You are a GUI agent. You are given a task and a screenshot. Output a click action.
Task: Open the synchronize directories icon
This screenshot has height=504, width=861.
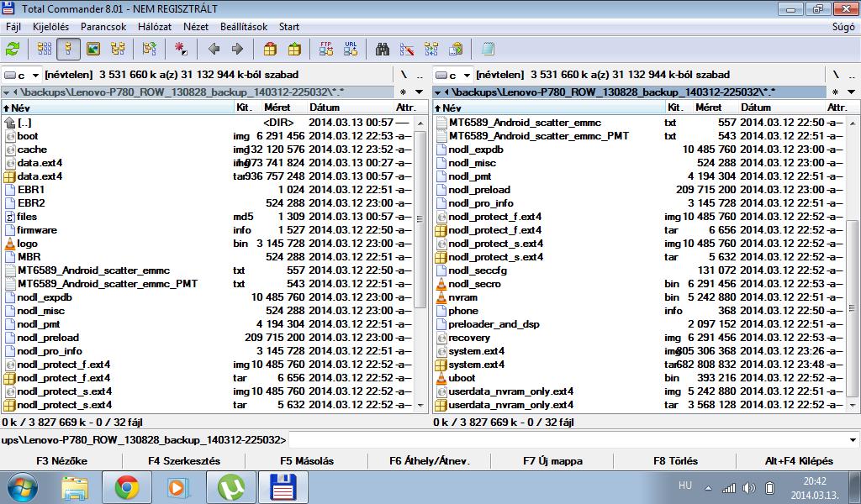[x=431, y=50]
